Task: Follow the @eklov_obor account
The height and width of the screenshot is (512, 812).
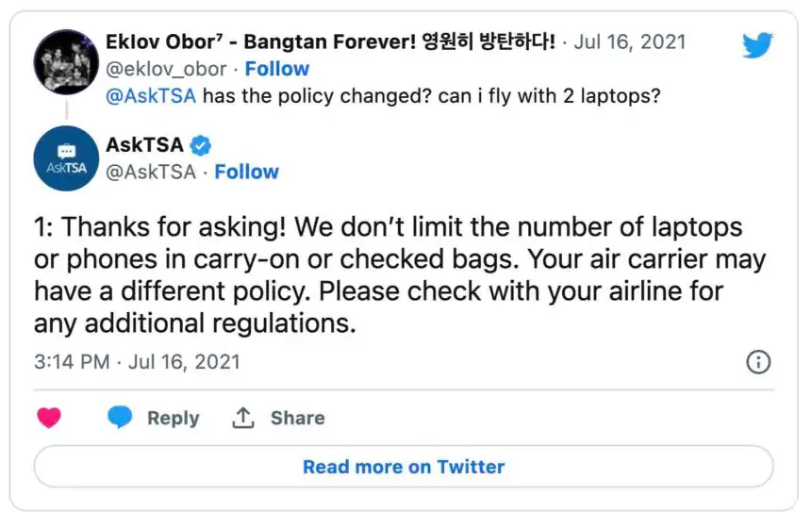Action: [277, 69]
